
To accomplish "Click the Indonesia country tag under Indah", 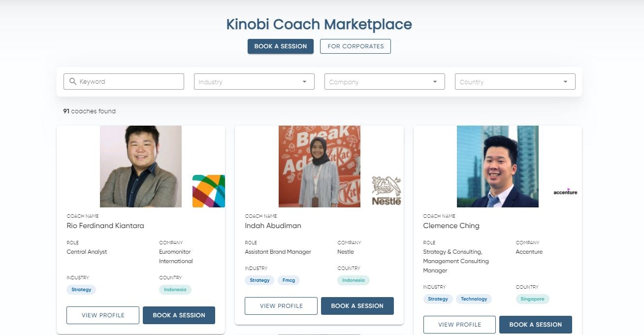I will click(353, 280).
